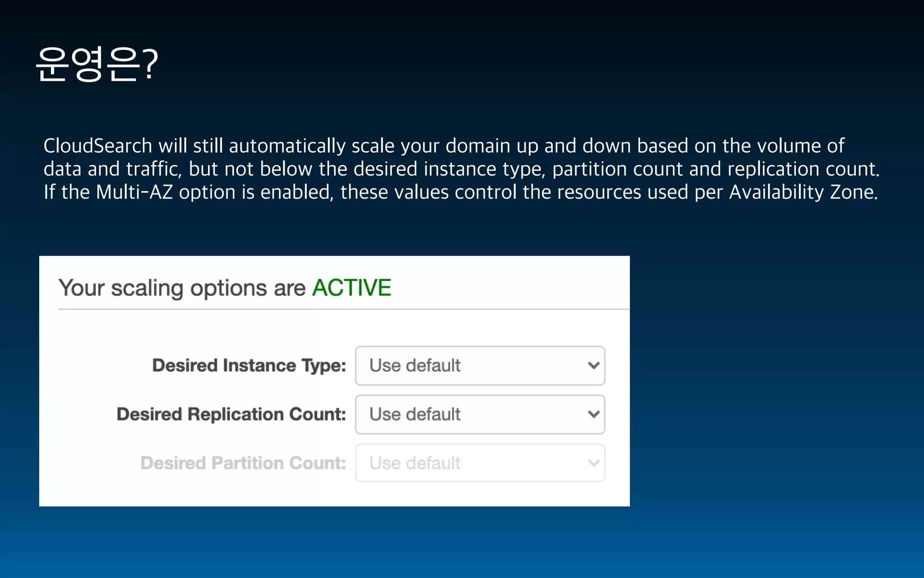This screenshot has width=924, height=578.
Task: Click the green ACTIVE status text
Action: coord(351,288)
